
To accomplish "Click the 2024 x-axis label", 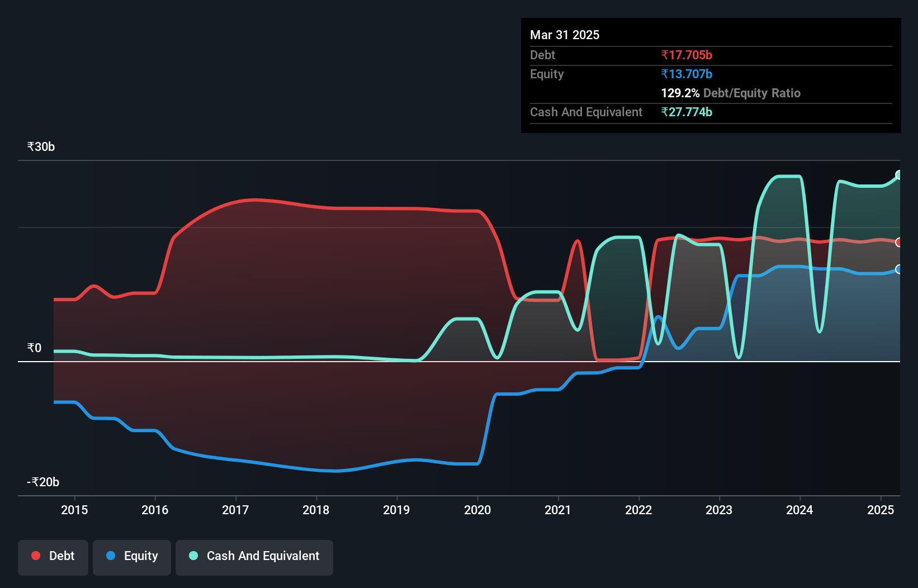I will (799, 510).
